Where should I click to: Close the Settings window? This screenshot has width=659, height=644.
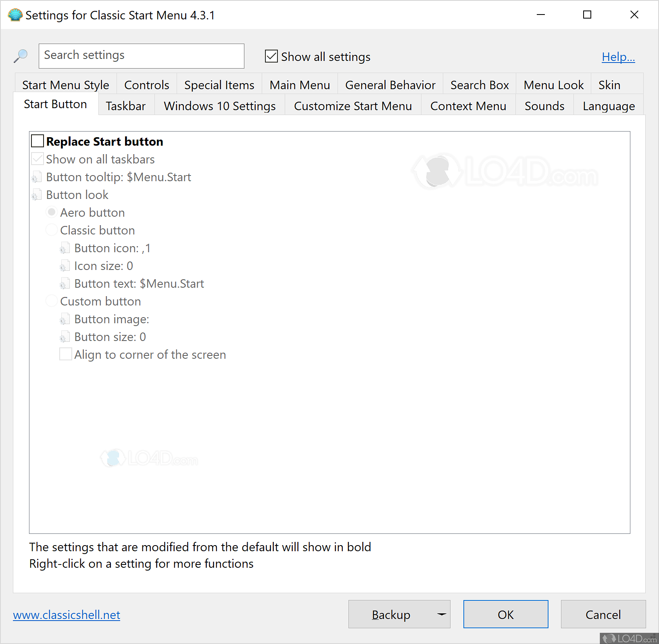634,15
